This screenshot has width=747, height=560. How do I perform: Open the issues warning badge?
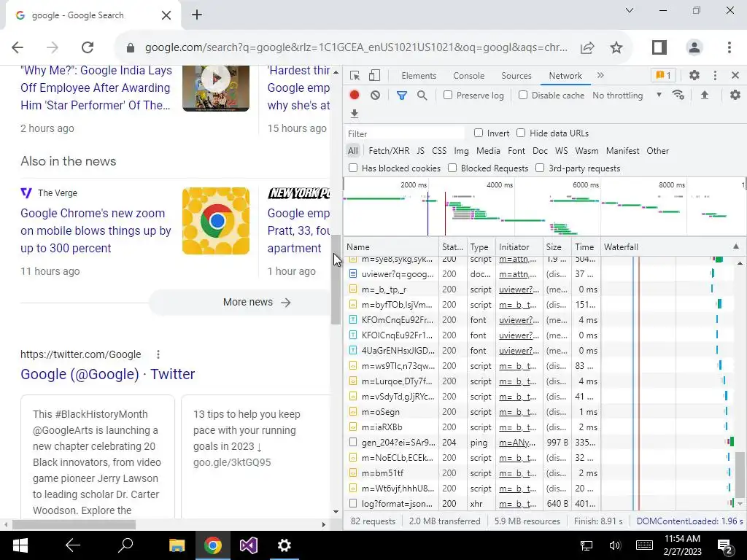[663, 75]
